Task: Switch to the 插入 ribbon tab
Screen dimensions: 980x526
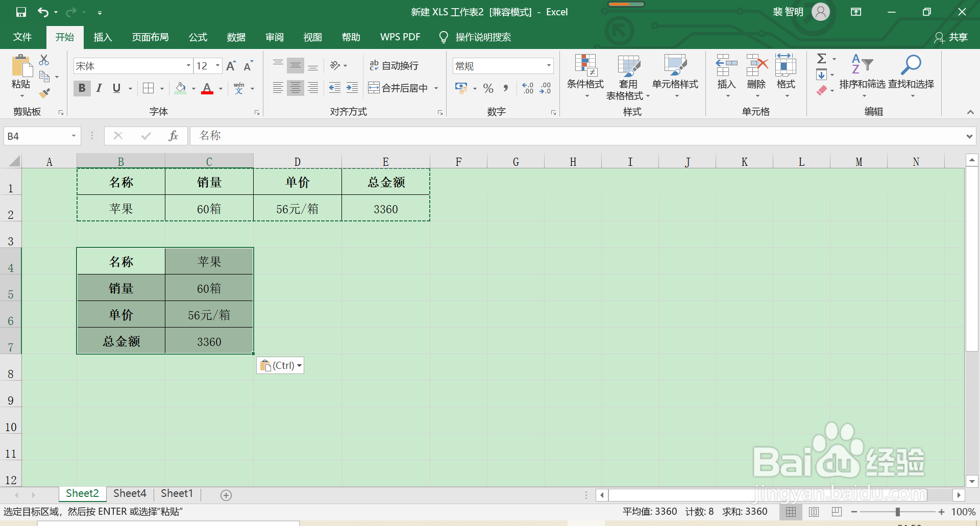Action: [x=103, y=37]
